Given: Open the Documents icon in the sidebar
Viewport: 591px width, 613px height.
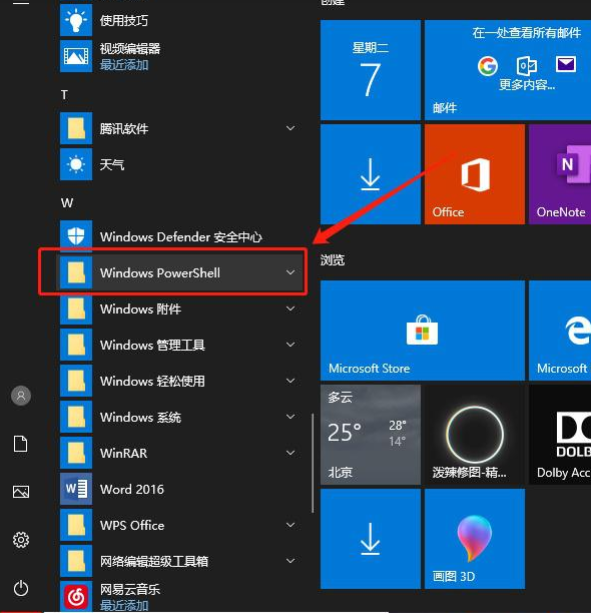Looking at the screenshot, I should click(21, 444).
